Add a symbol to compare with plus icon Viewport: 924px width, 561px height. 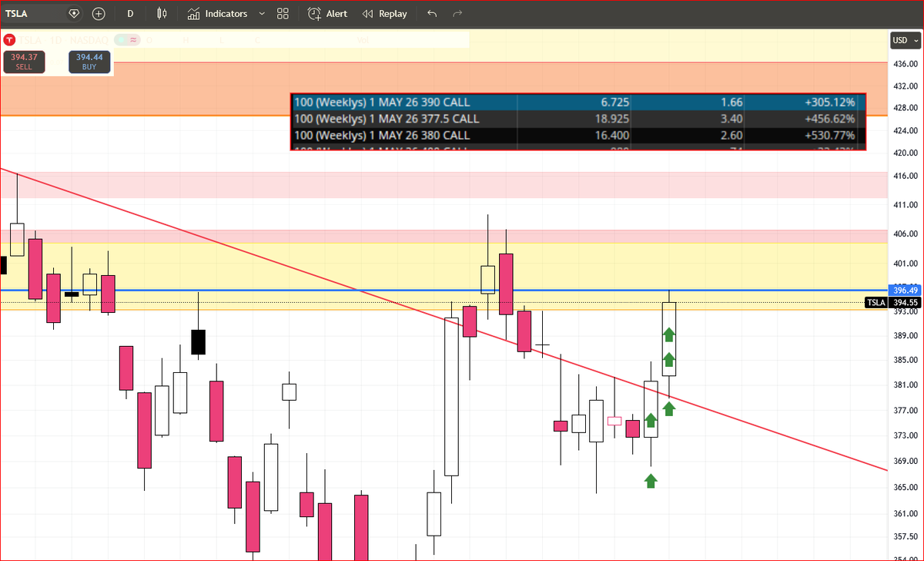[99, 14]
